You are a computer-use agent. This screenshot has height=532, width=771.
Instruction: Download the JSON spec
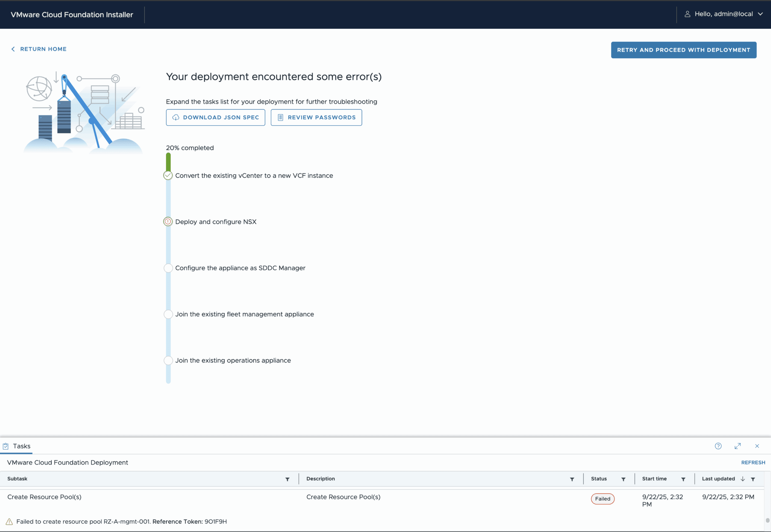click(x=216, y=117)
